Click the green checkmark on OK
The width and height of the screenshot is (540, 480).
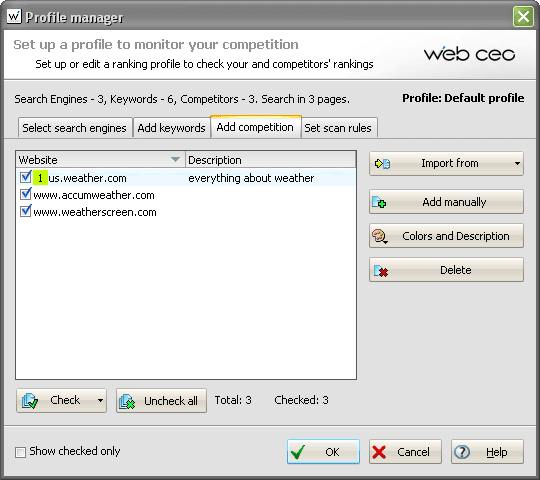click(298, 452)
